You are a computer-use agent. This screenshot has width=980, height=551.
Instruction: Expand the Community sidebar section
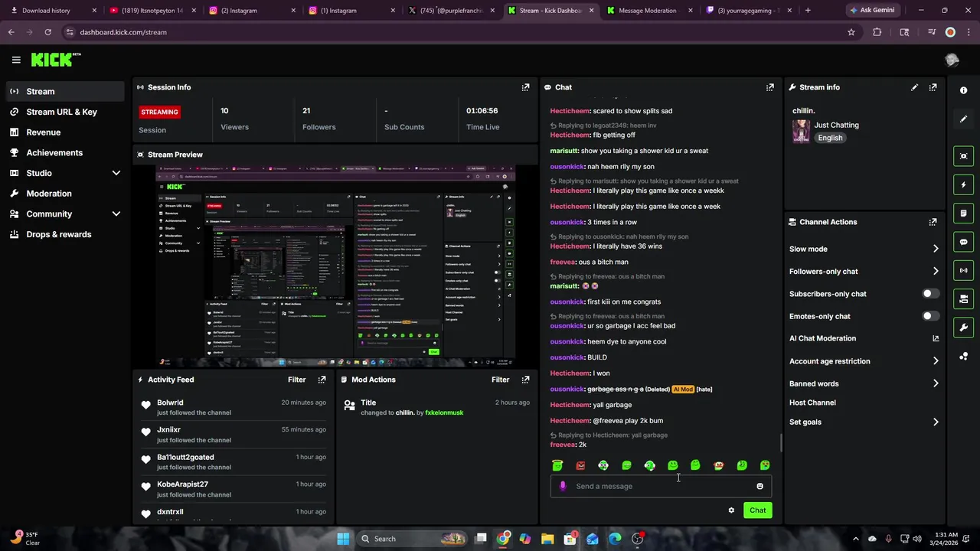pos(116,214)
